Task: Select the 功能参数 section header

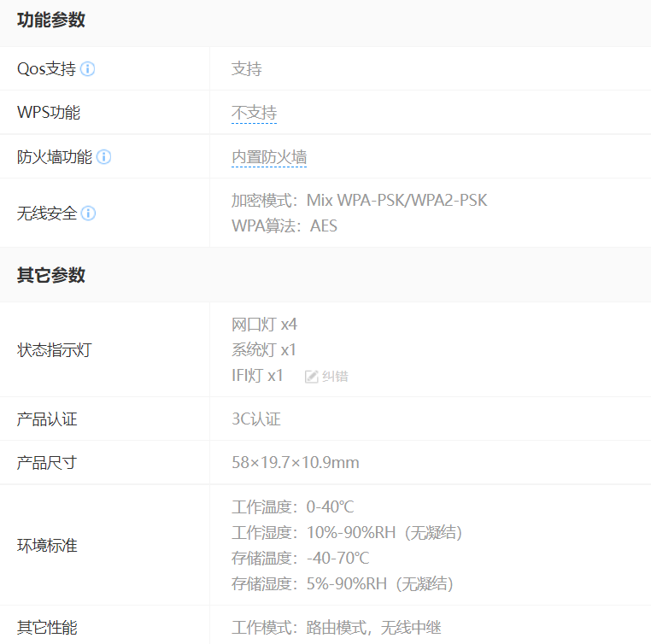Action: pos(51,20)
